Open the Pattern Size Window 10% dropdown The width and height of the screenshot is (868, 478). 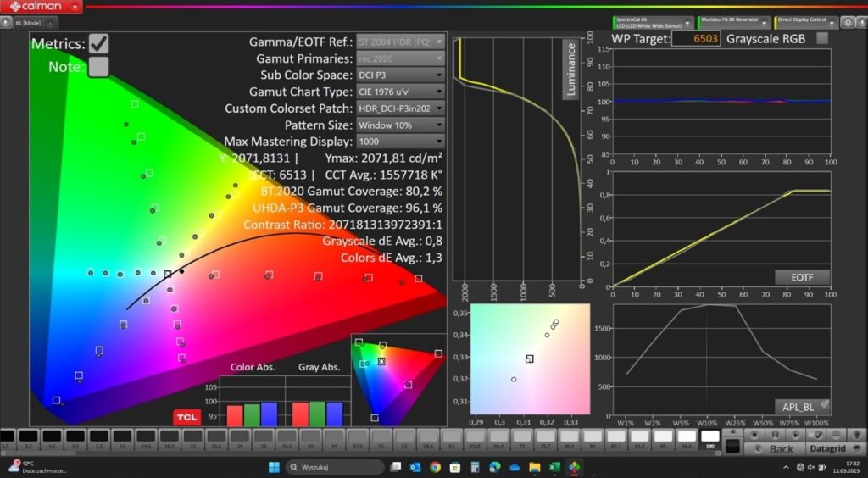[x=400, y=125]
